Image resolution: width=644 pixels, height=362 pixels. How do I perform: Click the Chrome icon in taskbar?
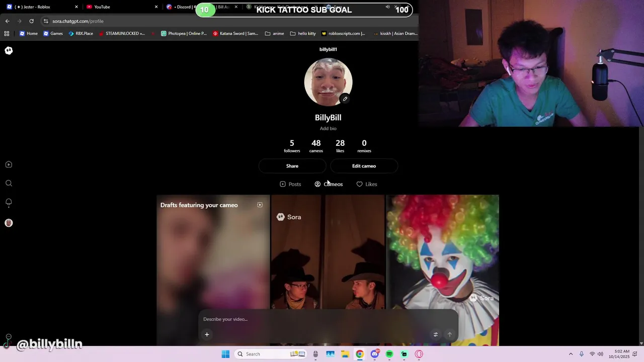(x=360, y=354)
